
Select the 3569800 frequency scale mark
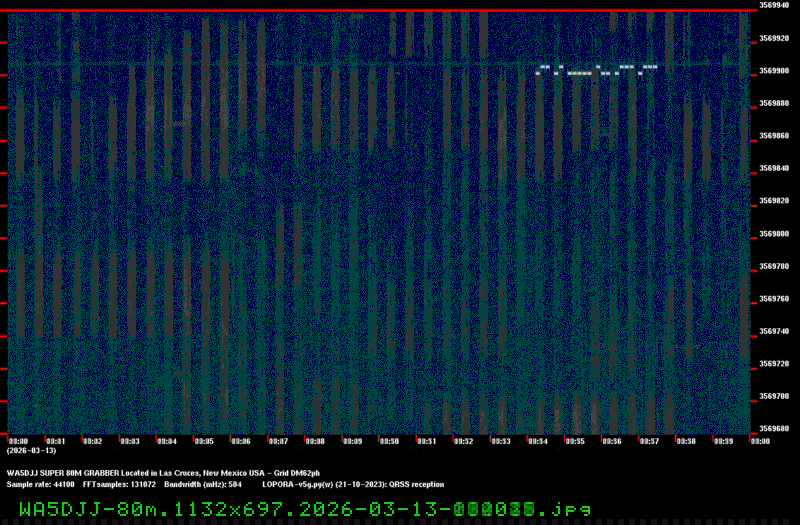point(774,234)
